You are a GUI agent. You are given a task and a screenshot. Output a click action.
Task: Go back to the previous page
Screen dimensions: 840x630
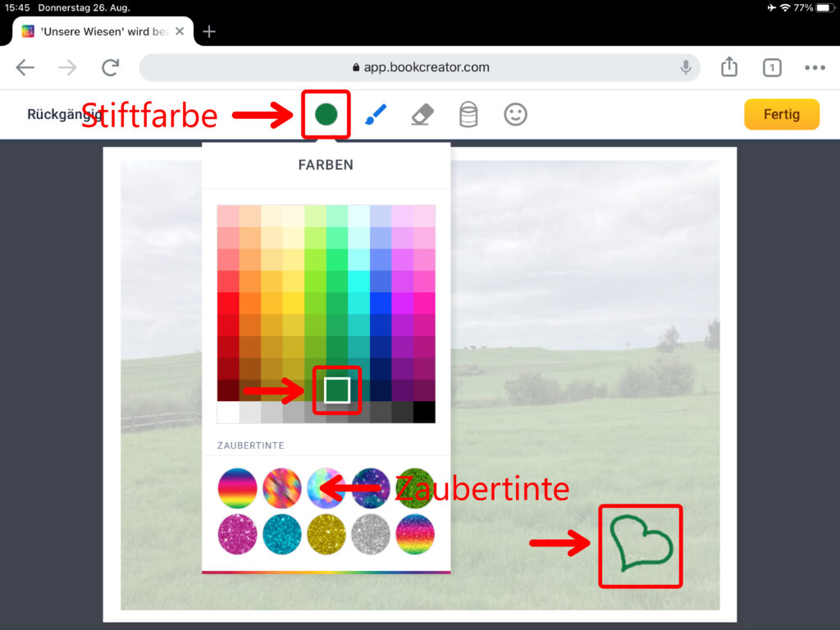click(x=25, y=67)
